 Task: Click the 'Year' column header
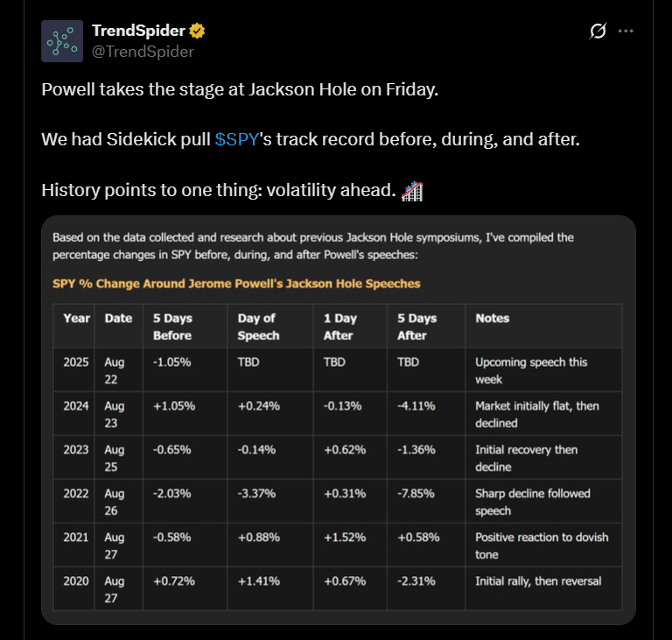pyautogui.click(x=77, y=319)
